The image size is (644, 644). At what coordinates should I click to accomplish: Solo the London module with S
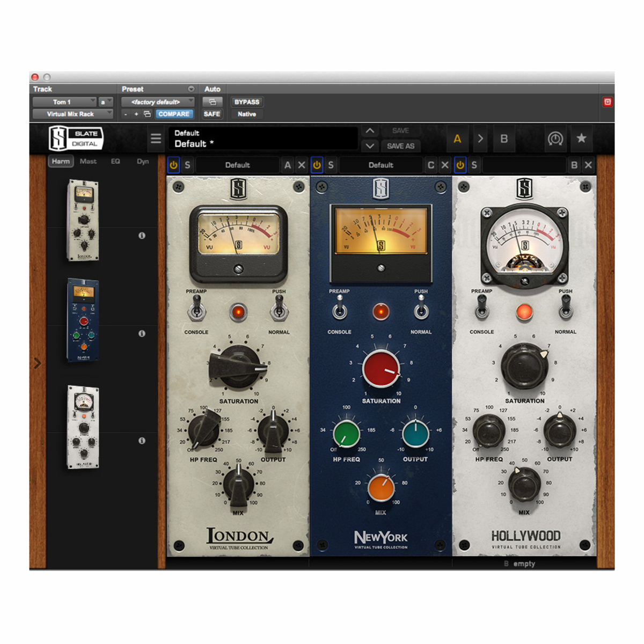pos(187,165)
